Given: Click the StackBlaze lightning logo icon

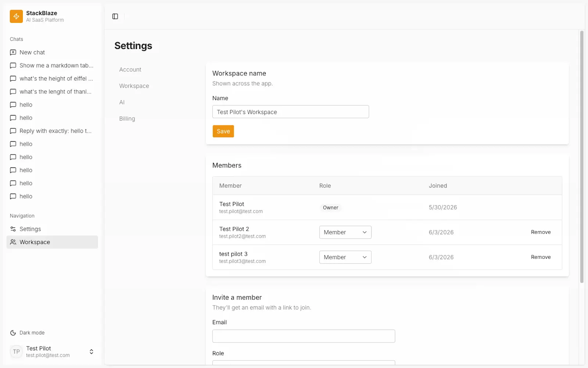Looking at the screenshot, I should coord(16,16).
